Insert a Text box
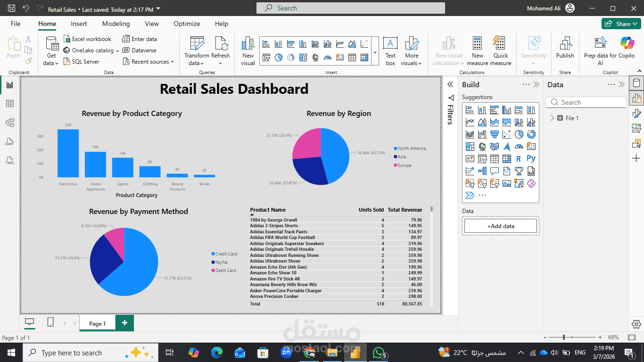This screenshot has width=644, height=362. [390, 50]
